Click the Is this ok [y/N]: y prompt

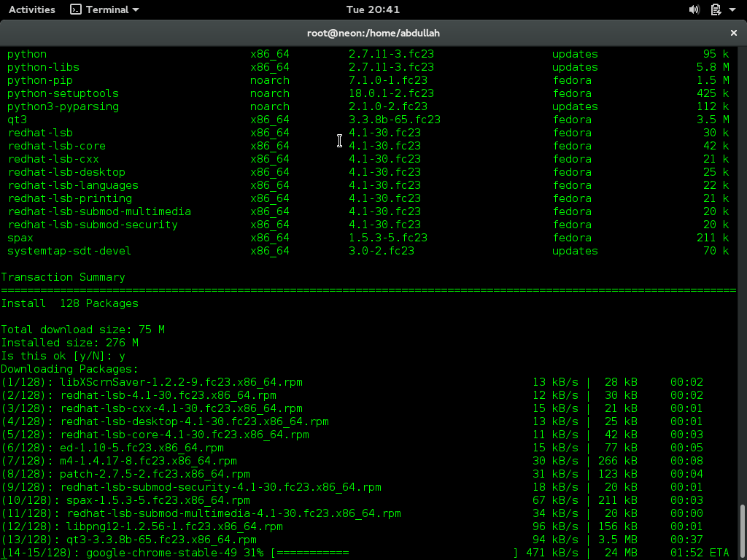click(63, 356)
